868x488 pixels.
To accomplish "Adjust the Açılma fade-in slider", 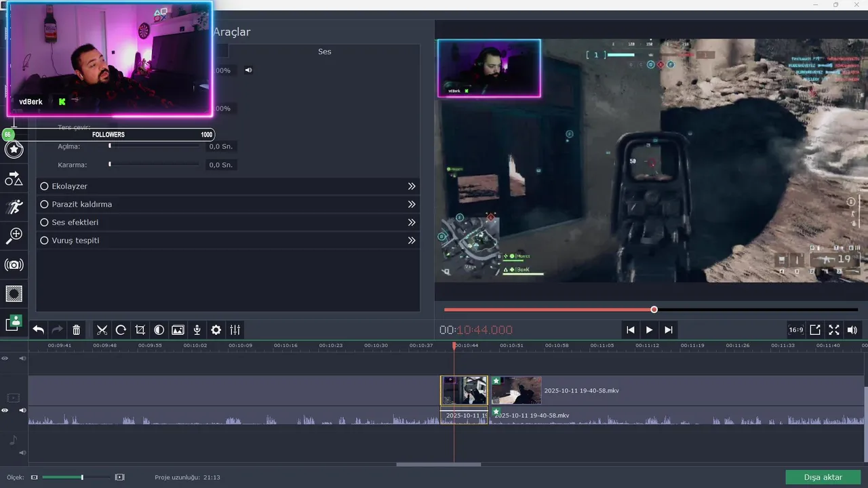I will (155, 146).
